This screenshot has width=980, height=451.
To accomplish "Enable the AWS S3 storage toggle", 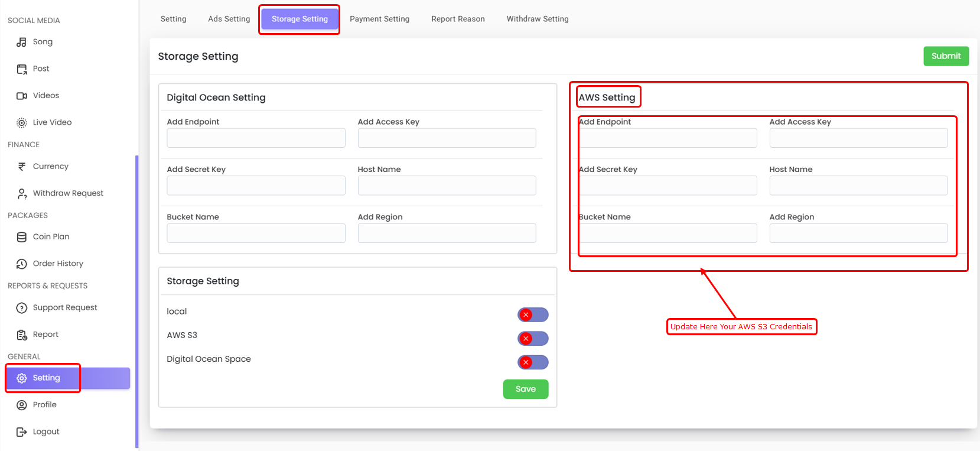I will 533,339.
